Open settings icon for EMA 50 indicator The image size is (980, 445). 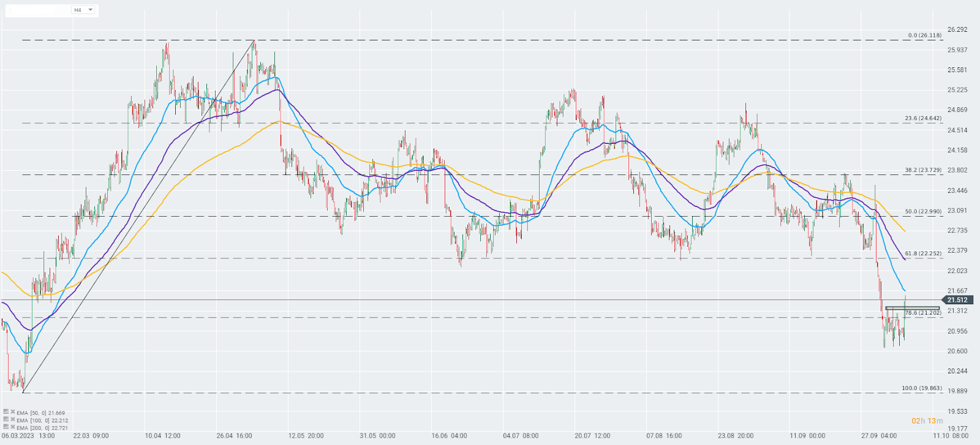(x=6, y=413)
